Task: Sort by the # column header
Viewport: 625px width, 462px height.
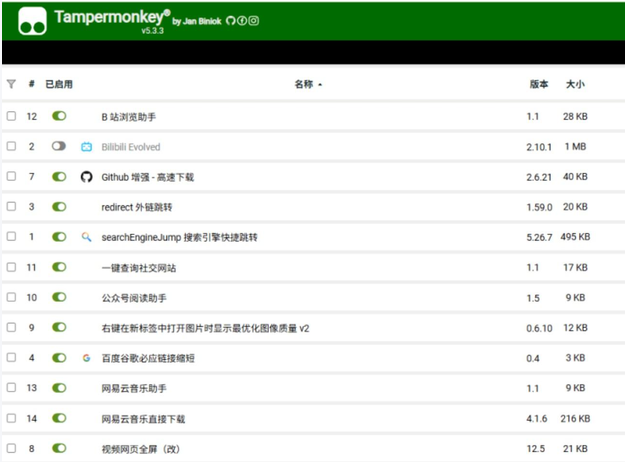Action: [x=31, y=84]
